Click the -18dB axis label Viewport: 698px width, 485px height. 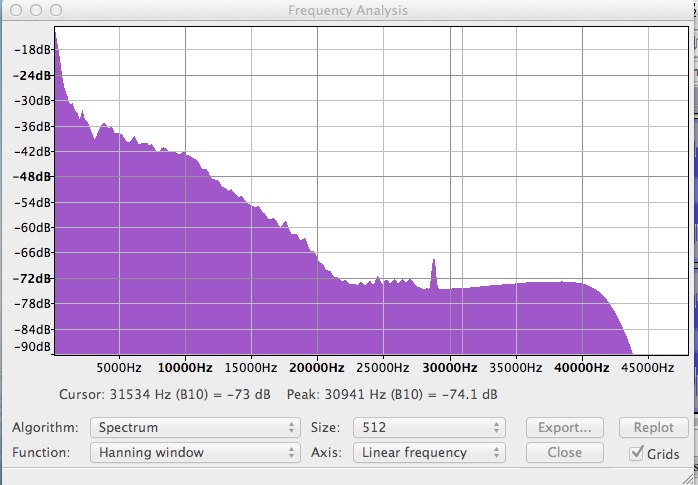[32, 49]
